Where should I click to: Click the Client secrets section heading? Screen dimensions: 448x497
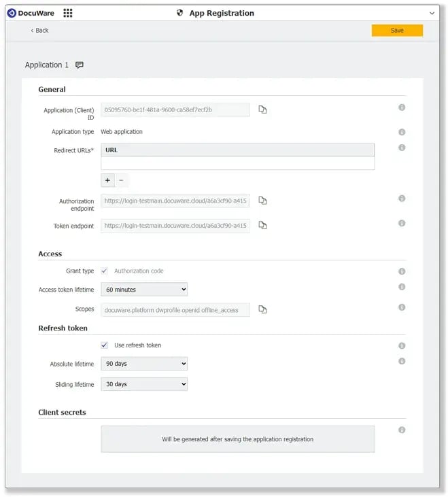click(62, 413)
